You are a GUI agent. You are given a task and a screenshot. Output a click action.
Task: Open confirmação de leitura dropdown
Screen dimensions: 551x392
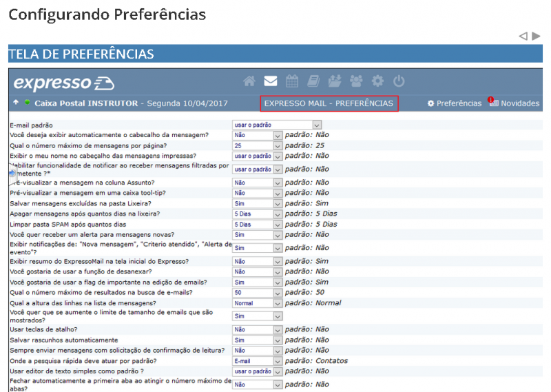(x=257, y=351)
